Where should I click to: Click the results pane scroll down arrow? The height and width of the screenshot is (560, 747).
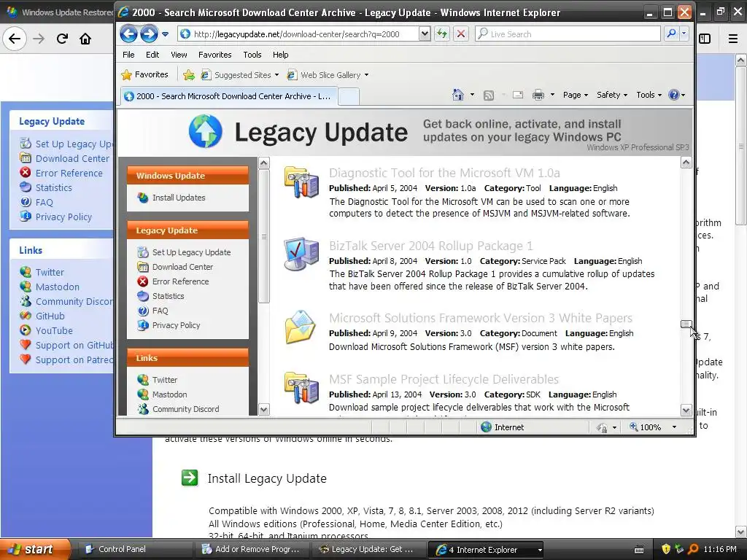(x=686, y=410)
